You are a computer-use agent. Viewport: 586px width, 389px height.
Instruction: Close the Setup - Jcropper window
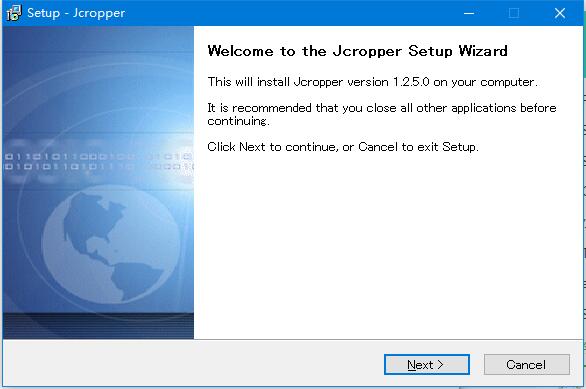[559, 13]
